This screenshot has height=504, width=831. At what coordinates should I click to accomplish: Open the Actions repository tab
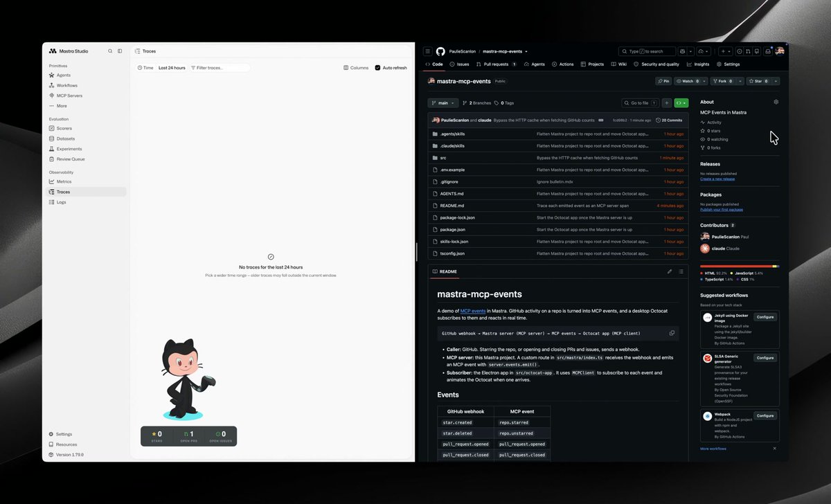click(x=563, y=64)
